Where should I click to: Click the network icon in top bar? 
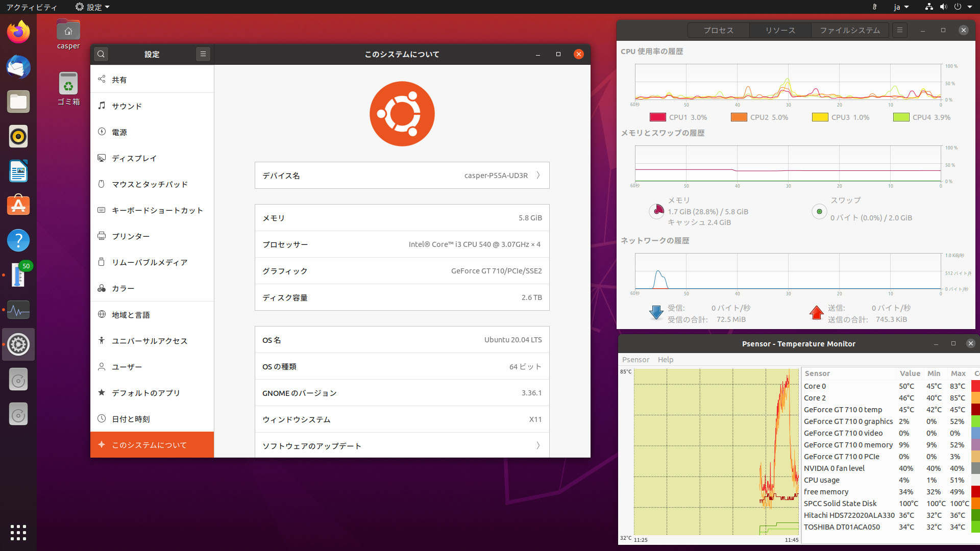coord(929,7)
